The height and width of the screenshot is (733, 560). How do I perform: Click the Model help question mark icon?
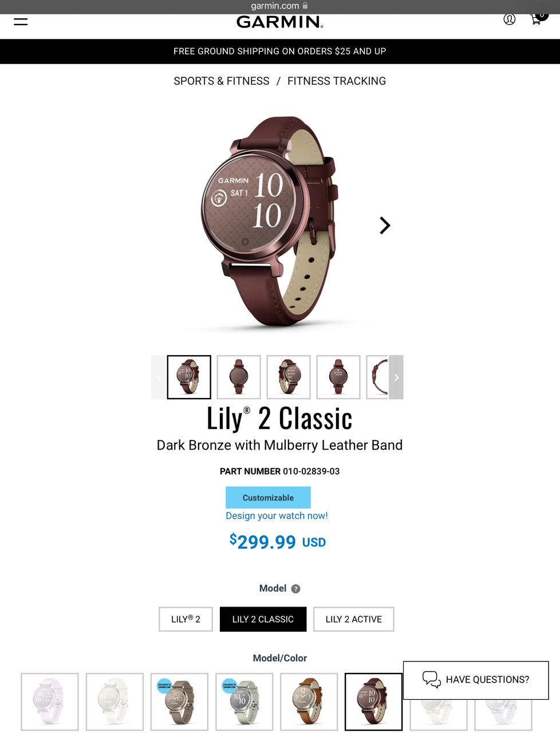click(295, 589)
